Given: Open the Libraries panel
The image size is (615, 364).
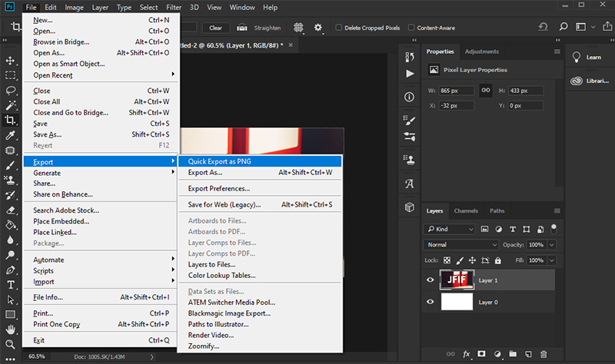Looking at the screenshot, I should [x=590, y=81].
